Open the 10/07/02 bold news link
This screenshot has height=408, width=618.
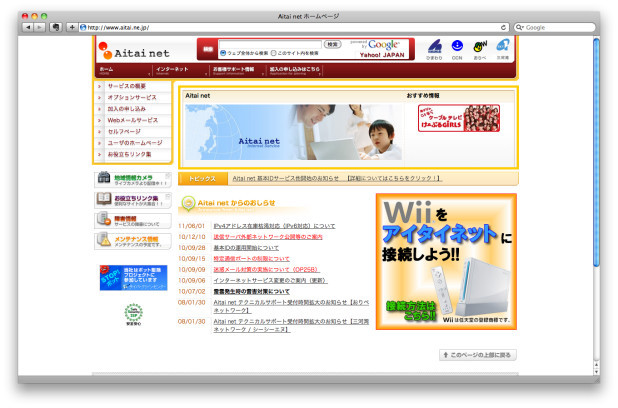tap(251, 292)
